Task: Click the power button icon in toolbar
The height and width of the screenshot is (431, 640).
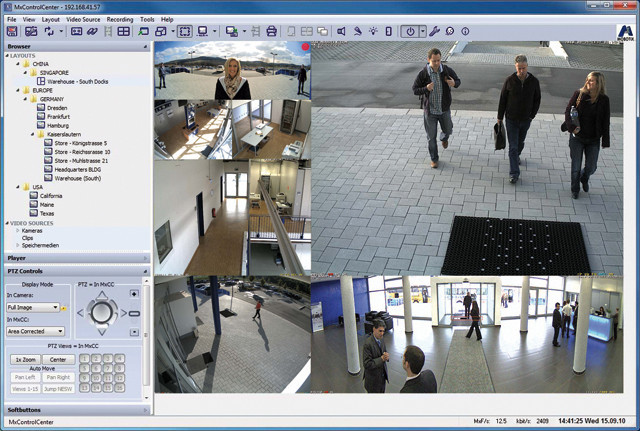Action: tap(409, 32)
